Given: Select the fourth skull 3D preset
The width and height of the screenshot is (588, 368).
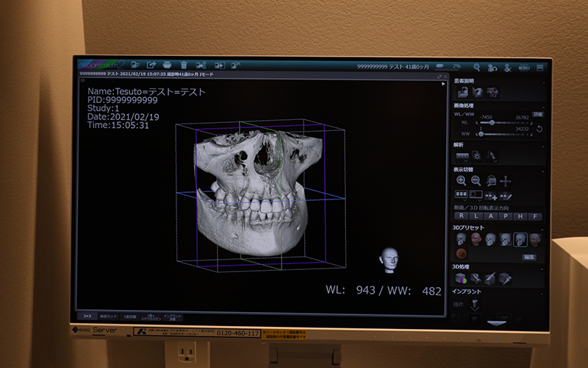Looking at the screenshot, I should point(505,240).
